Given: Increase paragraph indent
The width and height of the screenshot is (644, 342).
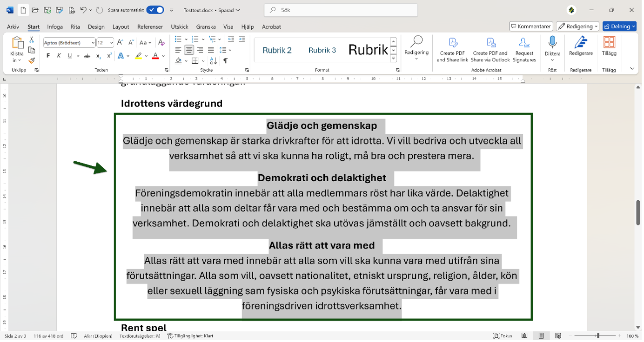Looking at the screenshot, I should [242, 39].
